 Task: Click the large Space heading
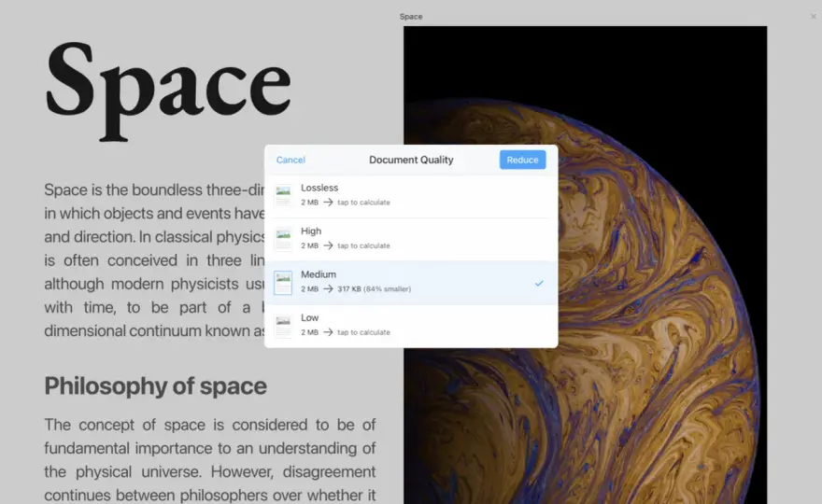point(168,91)
